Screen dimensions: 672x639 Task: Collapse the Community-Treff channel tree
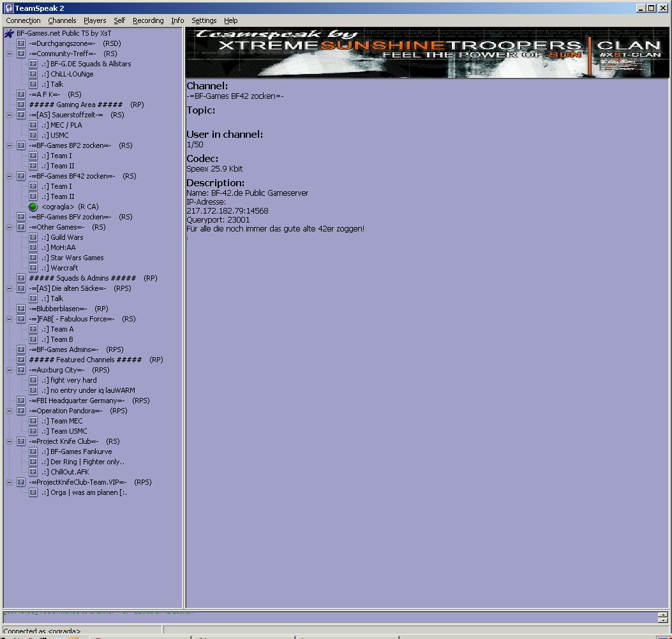[9, 54]
